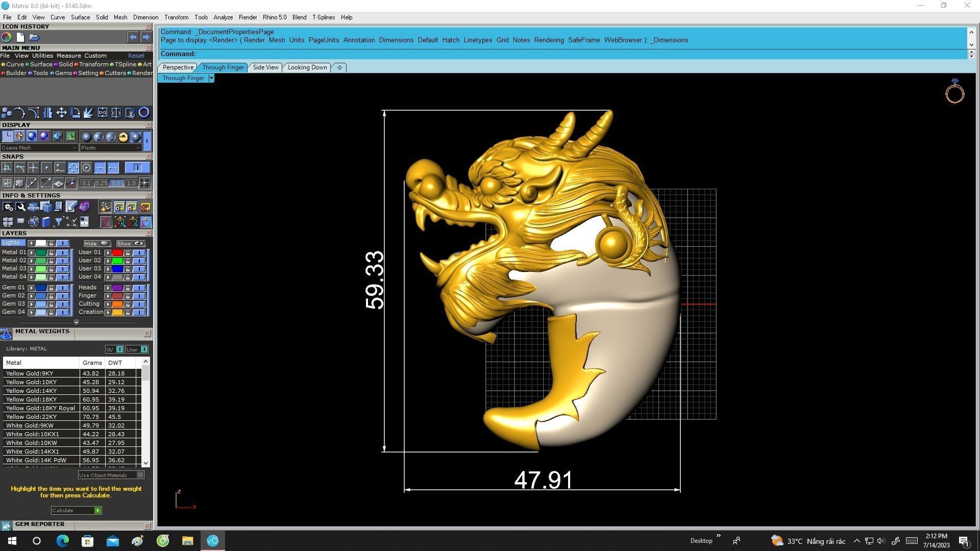Select the move arrows tool icon
The image size is (980, 551).
pos(61,113)
